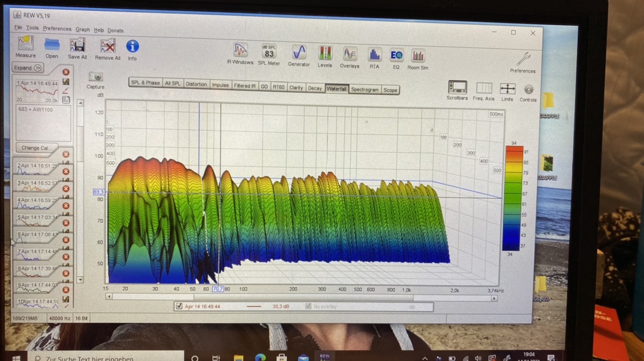Open the Preferences menu in menu bar
644x361 pixels.
pos(57,29)
